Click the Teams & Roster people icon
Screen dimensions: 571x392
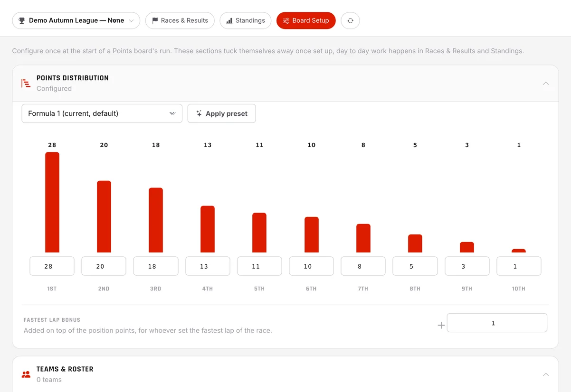click(26, 374)
